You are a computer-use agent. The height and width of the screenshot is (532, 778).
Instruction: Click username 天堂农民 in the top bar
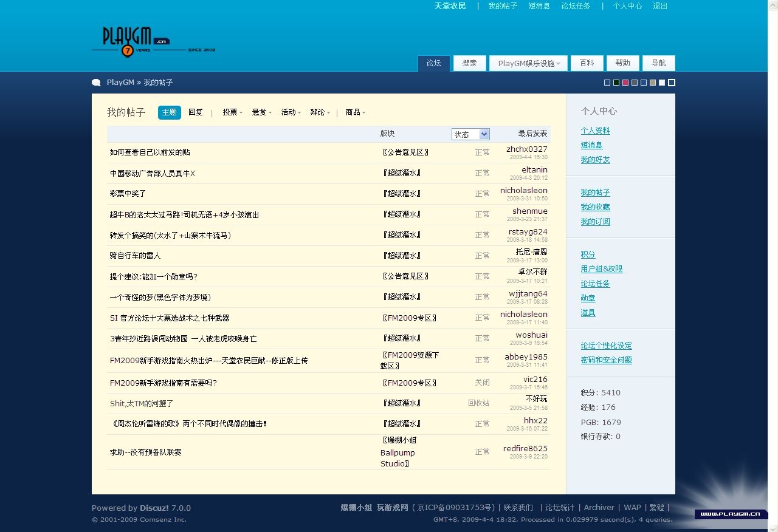pos(450,6)
